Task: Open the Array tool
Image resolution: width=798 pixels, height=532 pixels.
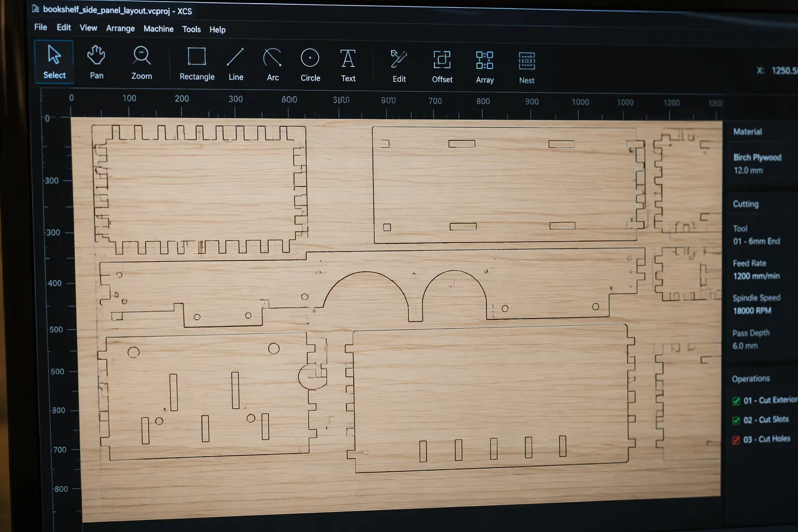Action: (x=485, y=67)
